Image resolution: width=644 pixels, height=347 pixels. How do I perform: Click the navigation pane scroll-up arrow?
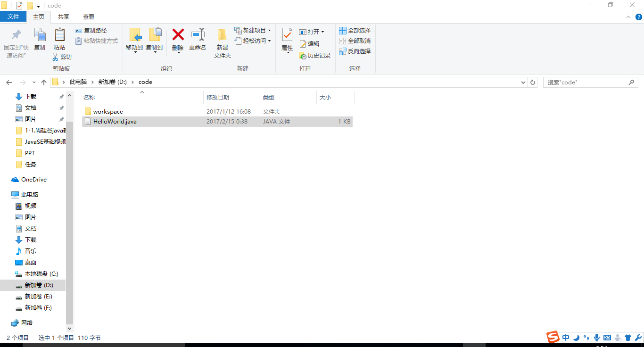pos(70,95)
